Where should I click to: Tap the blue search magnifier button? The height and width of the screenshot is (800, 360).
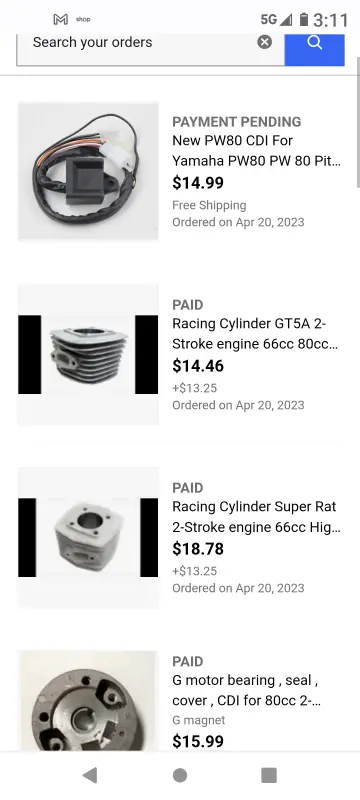pos(315,49)
